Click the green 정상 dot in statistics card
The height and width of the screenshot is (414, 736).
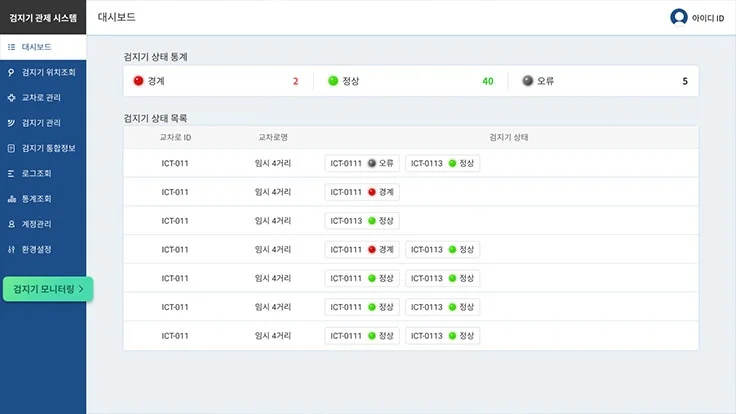tap(333, 81)
